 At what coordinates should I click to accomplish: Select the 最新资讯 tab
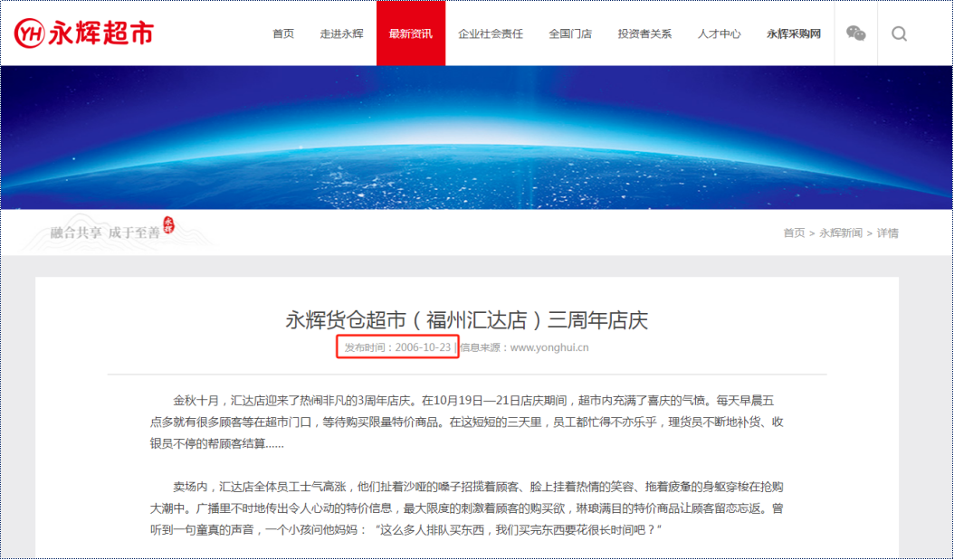pyautogui.click(x=411, y=33)
